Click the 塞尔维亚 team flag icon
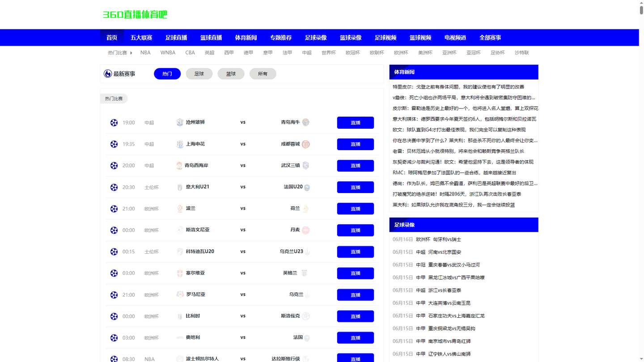Image resolution: width=644 pixels, height=362 pixels. tap(180, 273)
